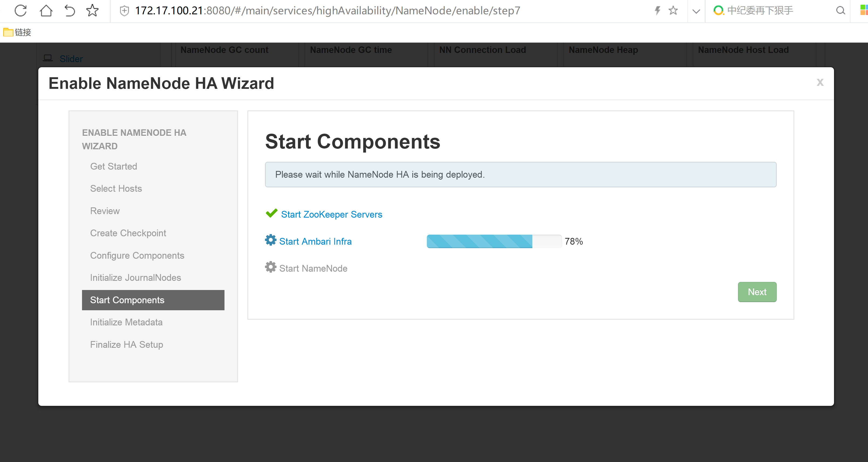Click the Start Components heading

[x=352, y=141]
